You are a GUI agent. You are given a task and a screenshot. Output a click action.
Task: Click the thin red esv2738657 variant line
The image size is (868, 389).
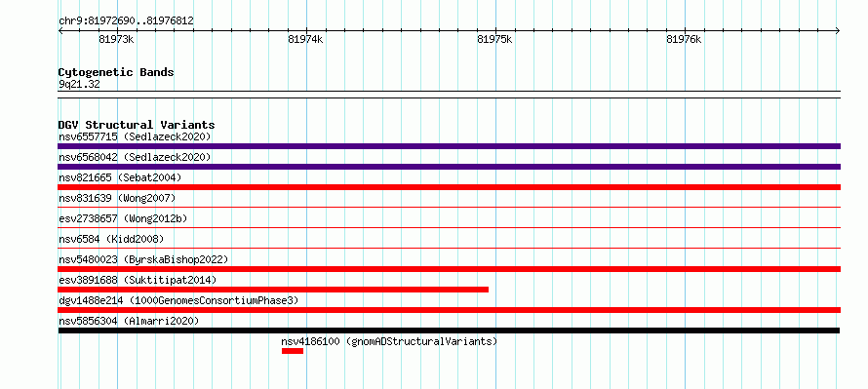449,228
